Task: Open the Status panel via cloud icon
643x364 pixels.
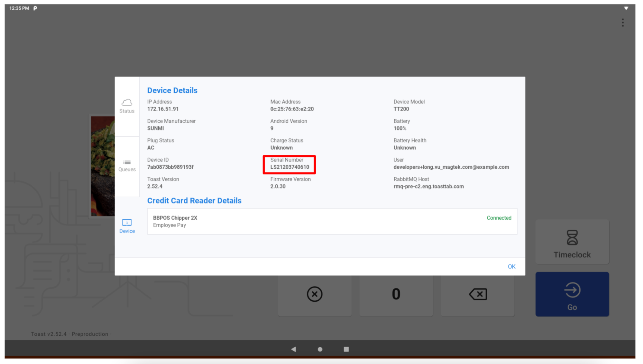Action: click(127, 106)
